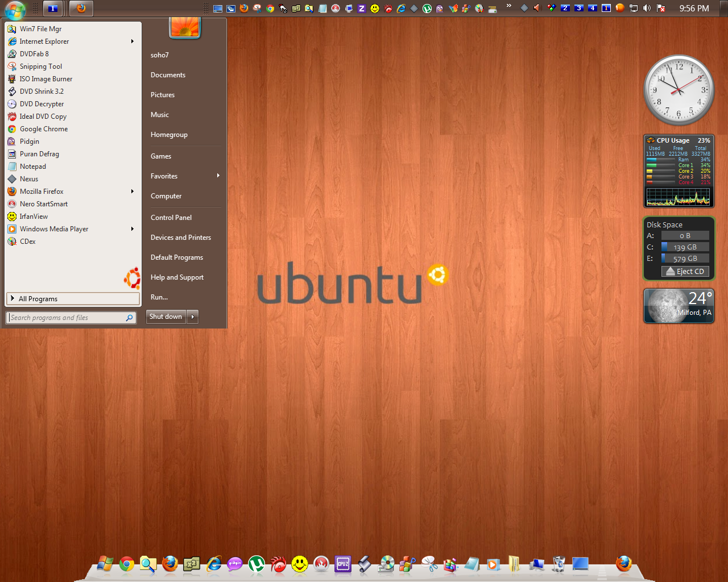Open Puran Defrag from Start menu
The image size is (728, 582).
coord(73,154)
